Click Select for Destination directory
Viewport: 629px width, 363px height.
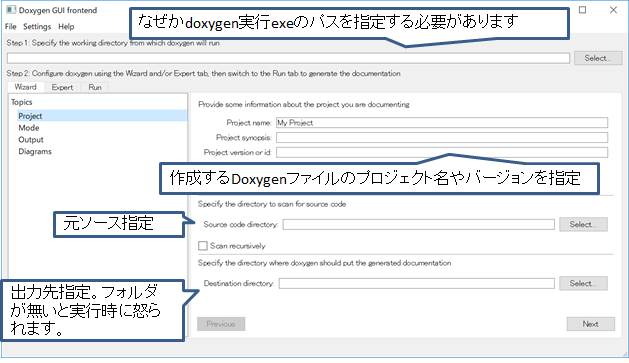pyautogui.click(x=583, y=284)
